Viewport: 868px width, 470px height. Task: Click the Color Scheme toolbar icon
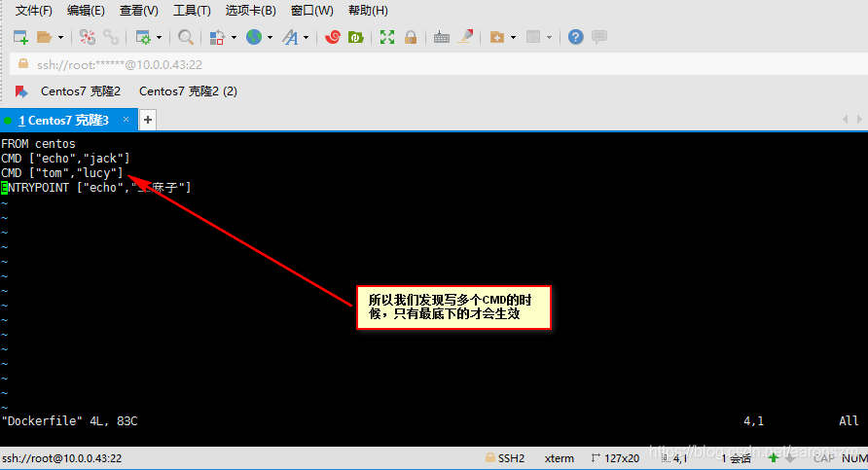coord(216,37)
